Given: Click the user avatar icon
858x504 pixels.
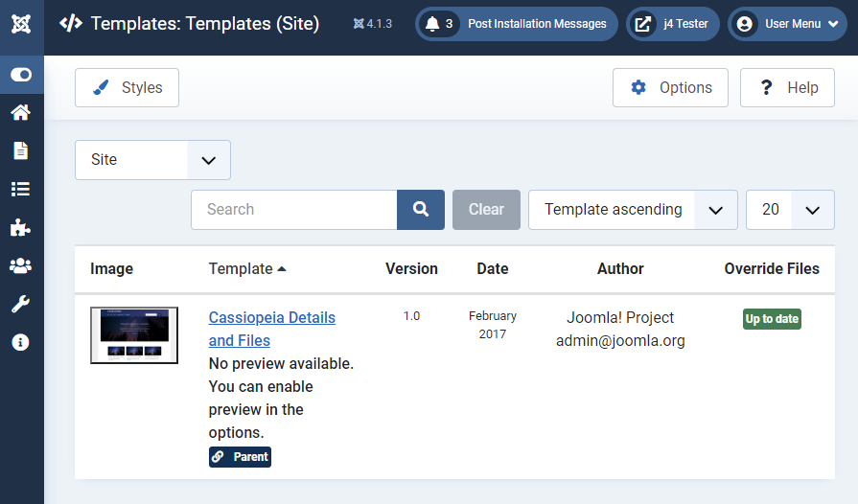Looking at the screenshot, I should 745,24.
